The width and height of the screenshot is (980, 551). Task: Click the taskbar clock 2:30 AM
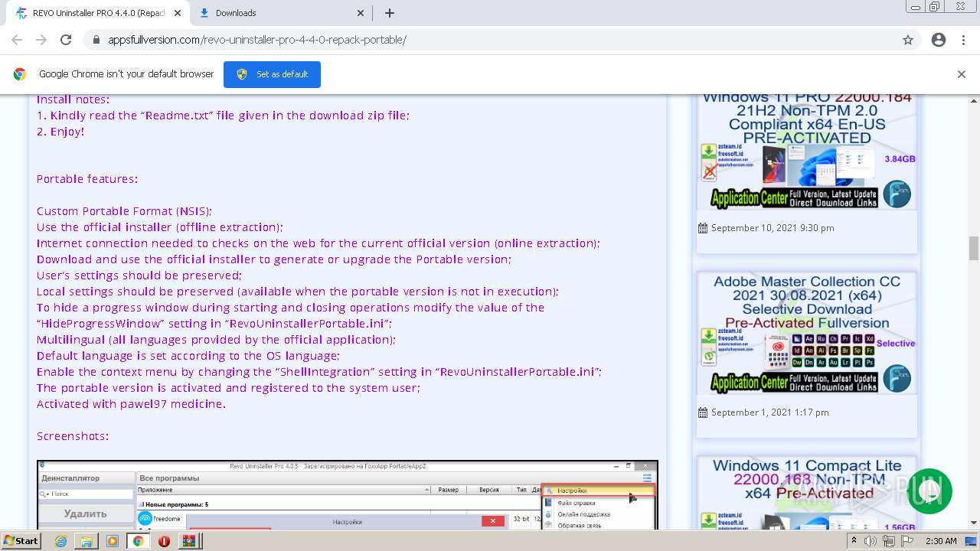(941, 541)
